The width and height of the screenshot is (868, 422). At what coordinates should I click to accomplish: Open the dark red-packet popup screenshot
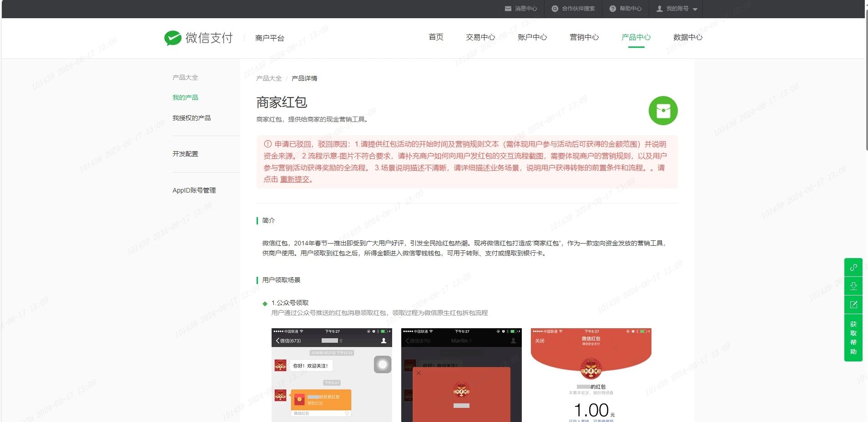click(x=461, y=375)
